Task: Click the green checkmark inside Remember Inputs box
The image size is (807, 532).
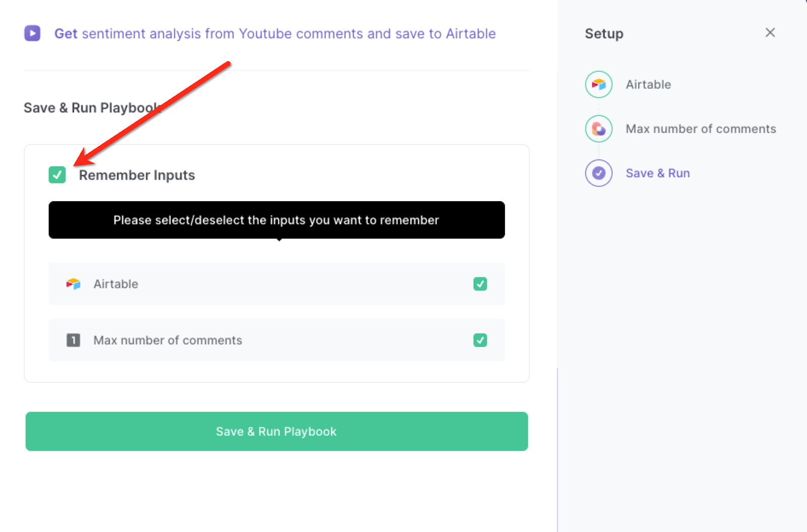Action: pos(57,175)
